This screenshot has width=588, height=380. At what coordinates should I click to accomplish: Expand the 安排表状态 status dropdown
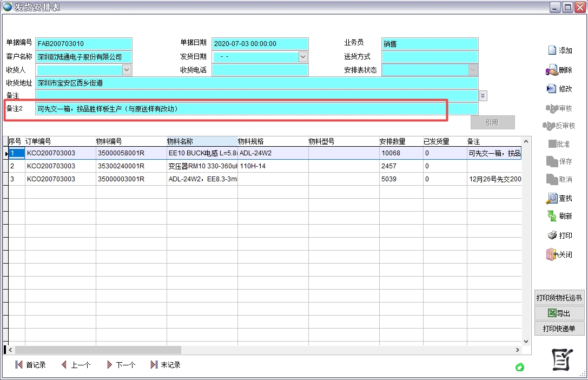[473, 69]
